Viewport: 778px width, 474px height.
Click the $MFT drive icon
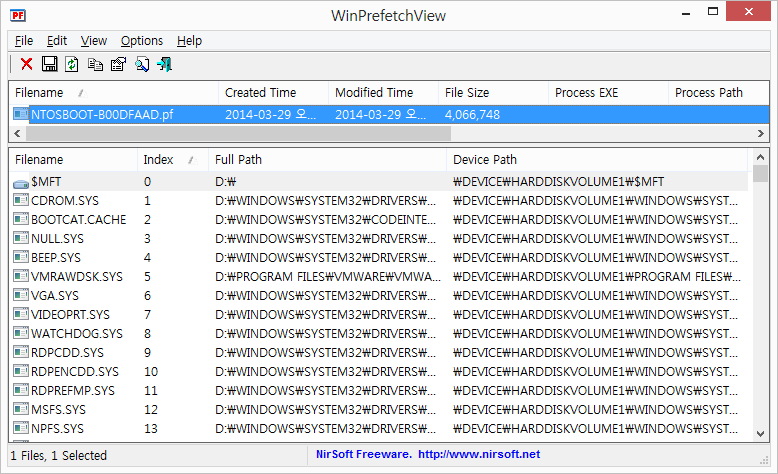pos(21,183)
